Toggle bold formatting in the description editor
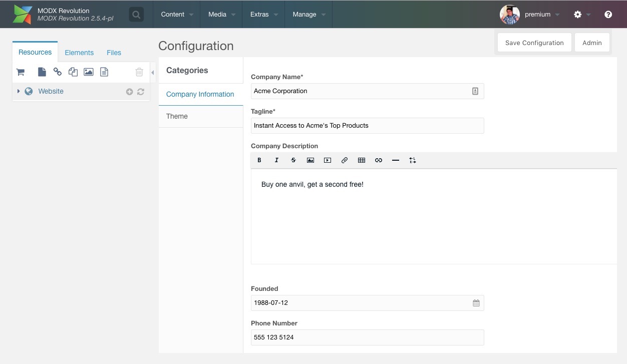This screenshot has height=364, width=627. (x=259, y=160)
